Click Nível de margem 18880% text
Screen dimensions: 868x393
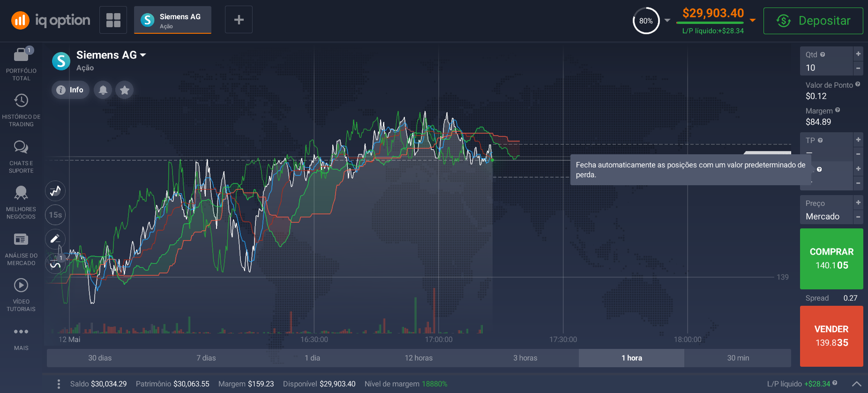(406, 384)
